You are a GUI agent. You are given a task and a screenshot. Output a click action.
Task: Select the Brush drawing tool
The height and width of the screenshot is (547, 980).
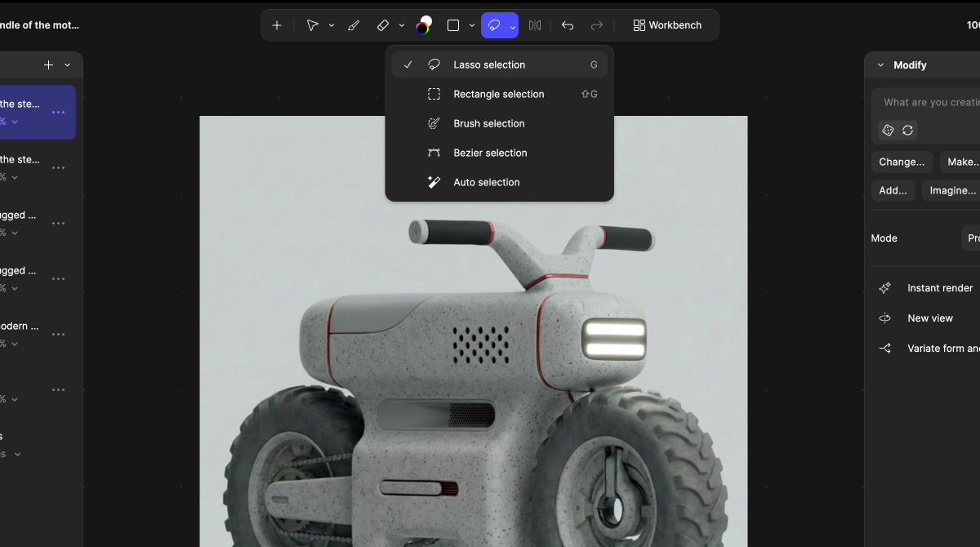click(354, 25)
